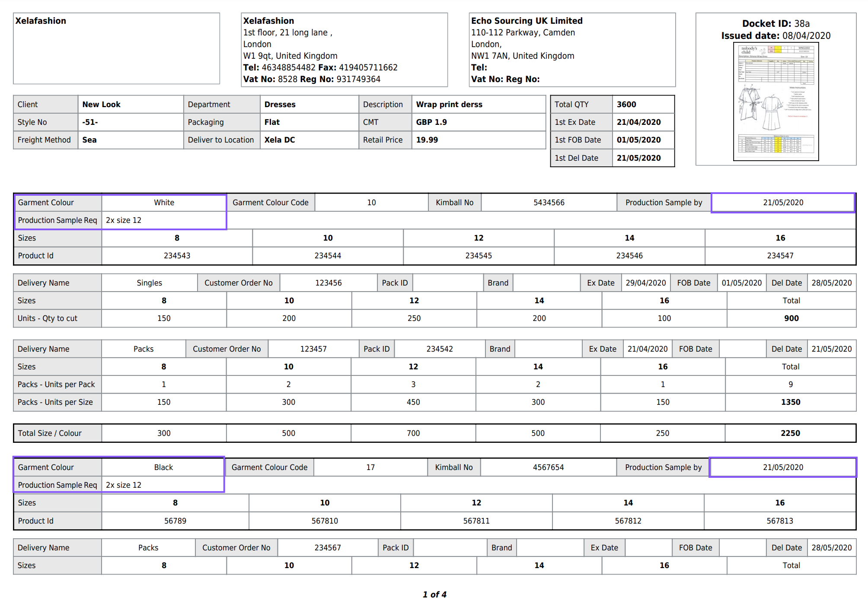The height and width of the screenshot is (610, 868).
Task: Click Product Id 234545 cell
Action: 478,256
